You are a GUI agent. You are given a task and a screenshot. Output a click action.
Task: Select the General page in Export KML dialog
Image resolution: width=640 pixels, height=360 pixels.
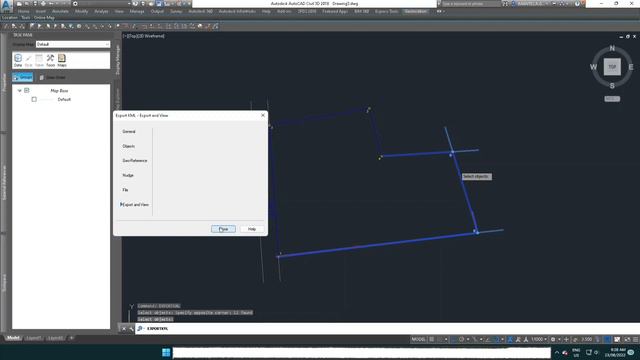129,131
